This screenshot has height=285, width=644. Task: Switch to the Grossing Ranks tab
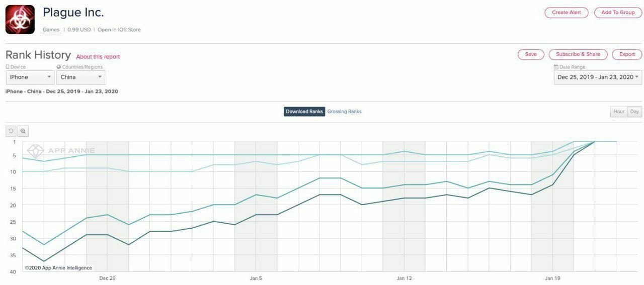click(x=345, y=112)
